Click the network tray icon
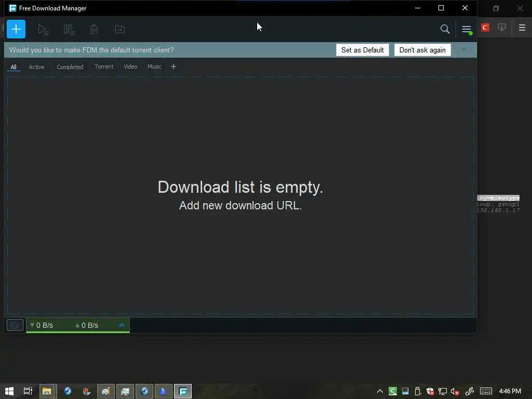 point(443,391)
